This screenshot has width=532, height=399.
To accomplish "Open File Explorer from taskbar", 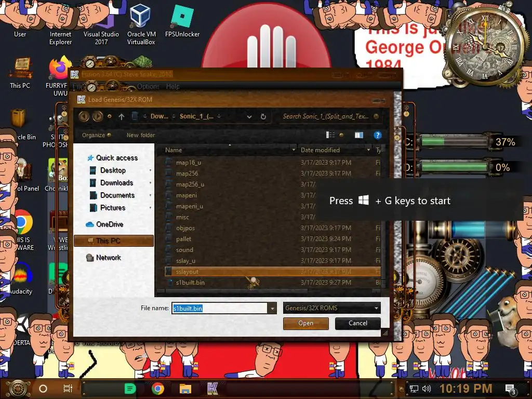I will click(x=185, y=389).
